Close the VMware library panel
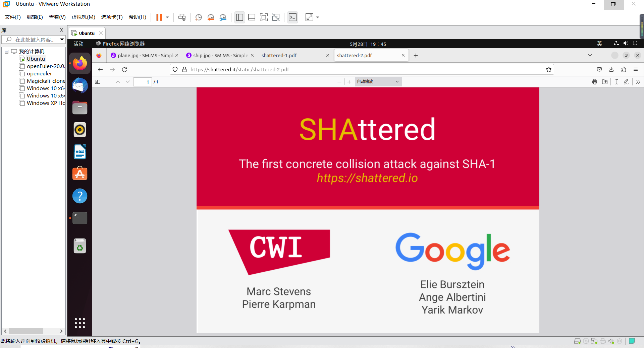The height and width of the screenshot is (348, 644). (61, 30)
